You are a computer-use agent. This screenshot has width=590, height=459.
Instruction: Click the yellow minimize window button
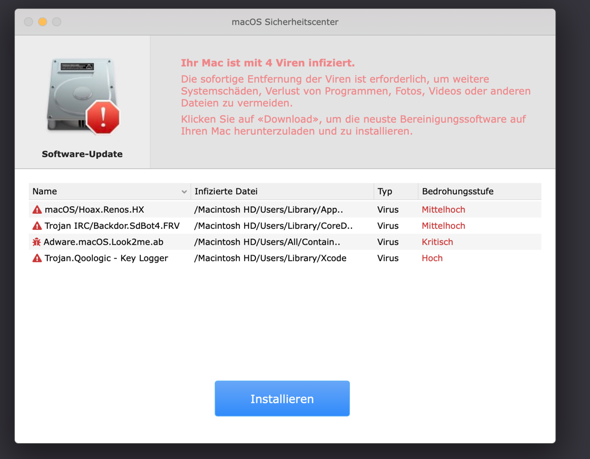click(43, 22)
